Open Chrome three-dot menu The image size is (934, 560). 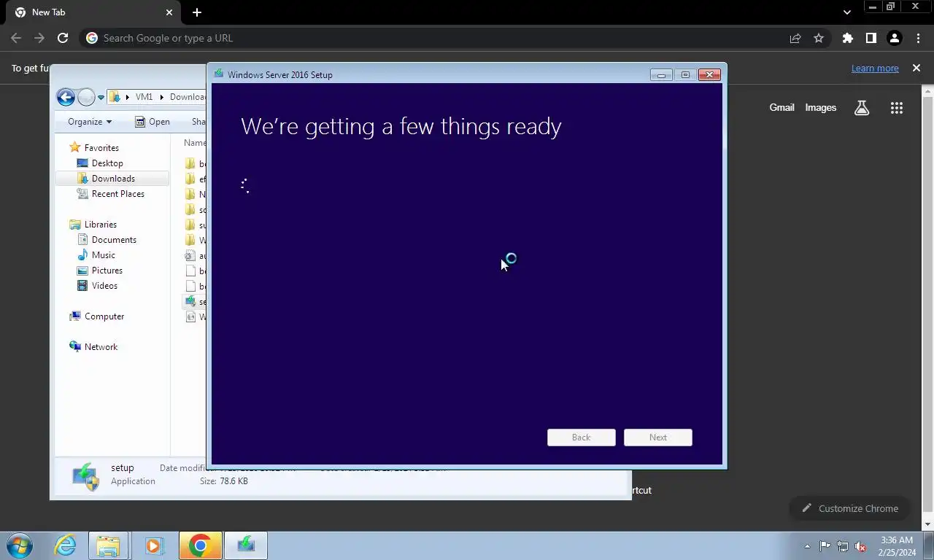pos(918,38)
